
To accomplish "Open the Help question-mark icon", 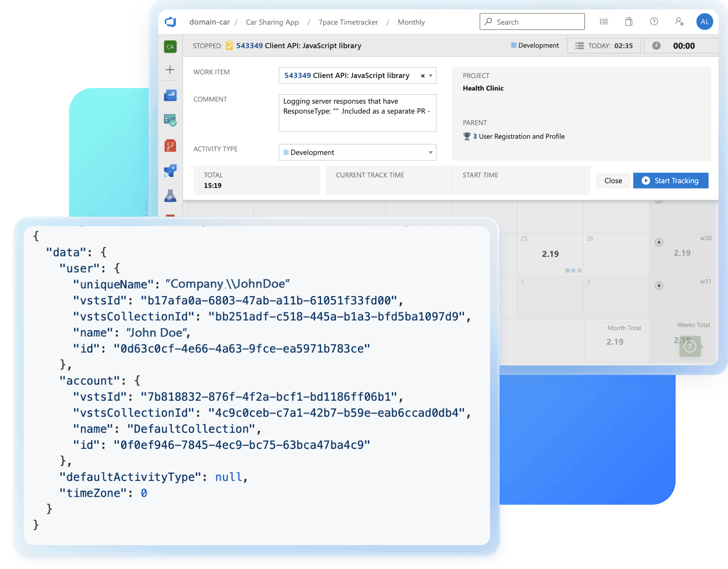I will [x=654, y=22].
